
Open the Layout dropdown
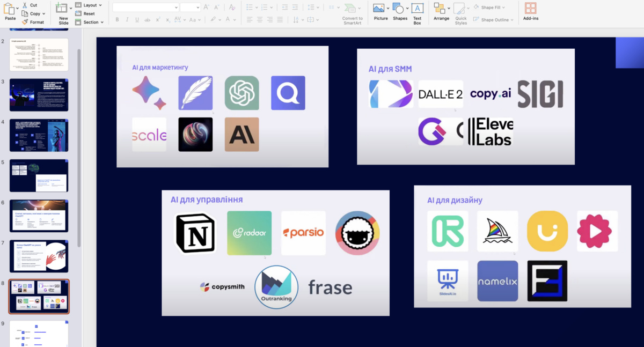[x=89, y=5]
